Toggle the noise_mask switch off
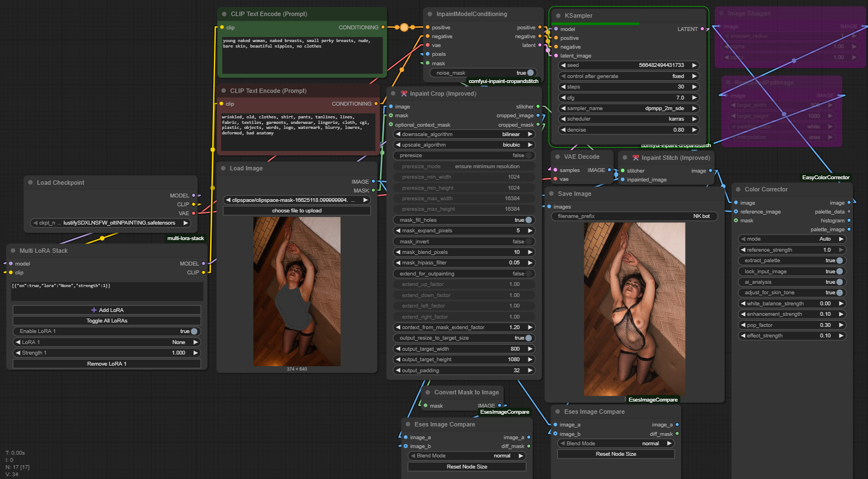 pyautogui.click(x=530, y=73)
